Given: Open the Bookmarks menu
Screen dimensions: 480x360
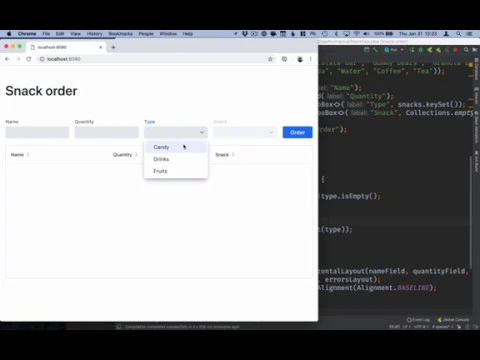Looking at the screenshot, I should click(x=120, y=34).
